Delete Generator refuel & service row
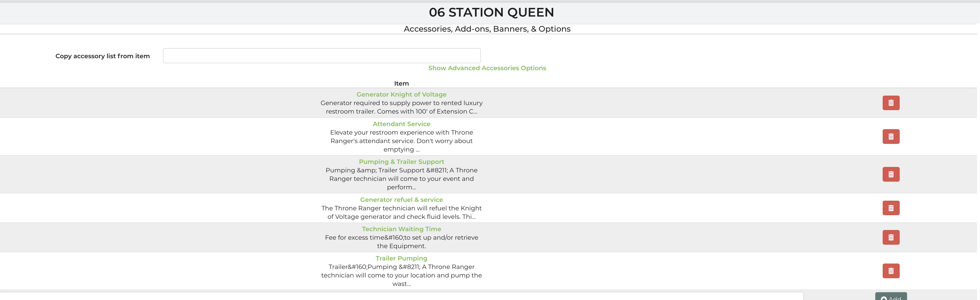980x300 pixels. click(x=891, y=208)
